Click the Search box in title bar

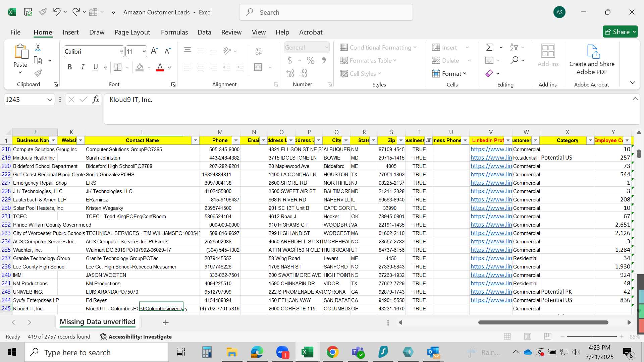pos(326,12)
